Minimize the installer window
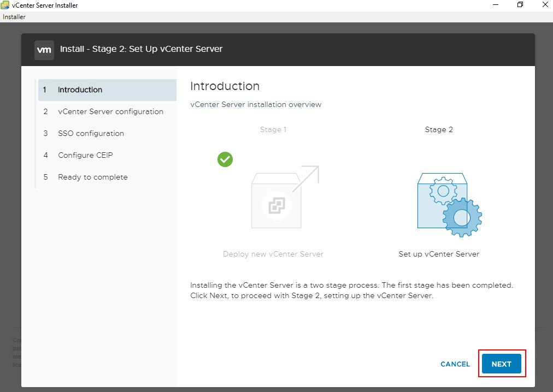Screen dimensions: 553x392 click(496, 5)
